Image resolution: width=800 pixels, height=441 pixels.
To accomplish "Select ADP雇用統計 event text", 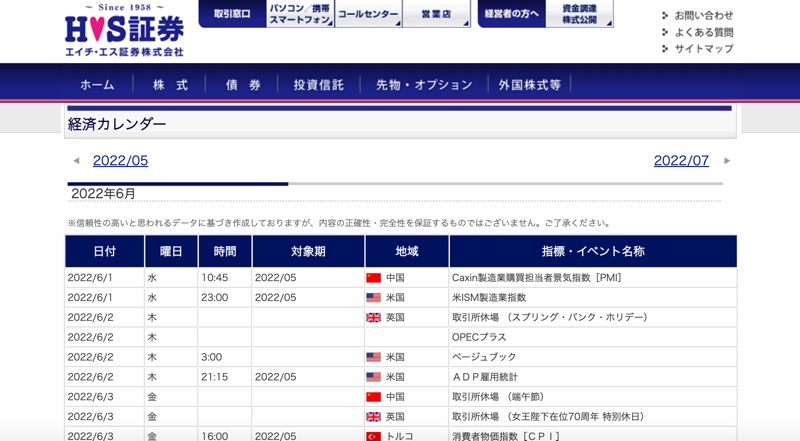I will (485, 377).
